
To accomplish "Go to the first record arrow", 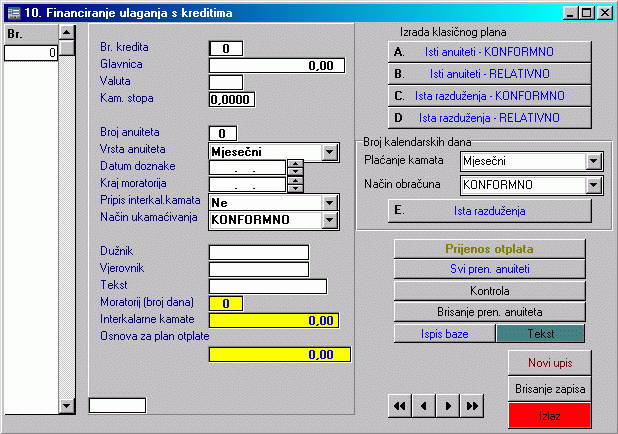I will 400,406.
